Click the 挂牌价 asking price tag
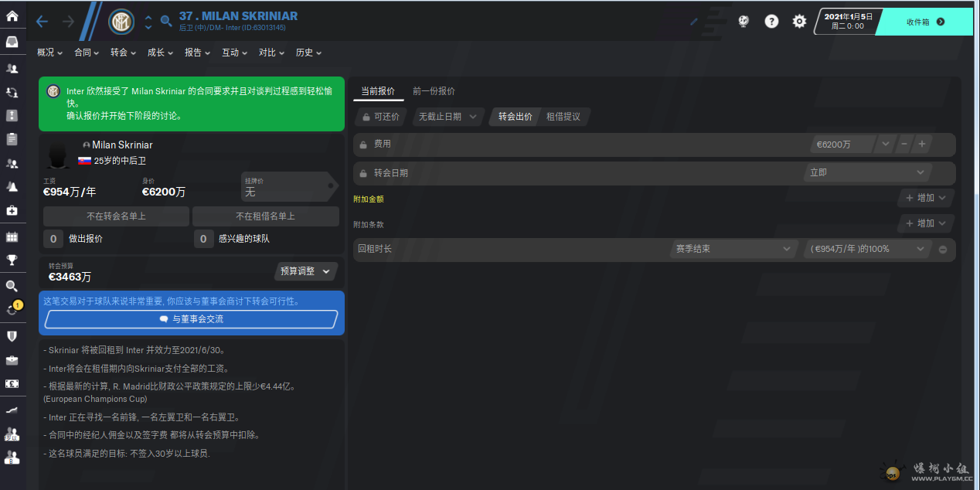 point(289,186)
